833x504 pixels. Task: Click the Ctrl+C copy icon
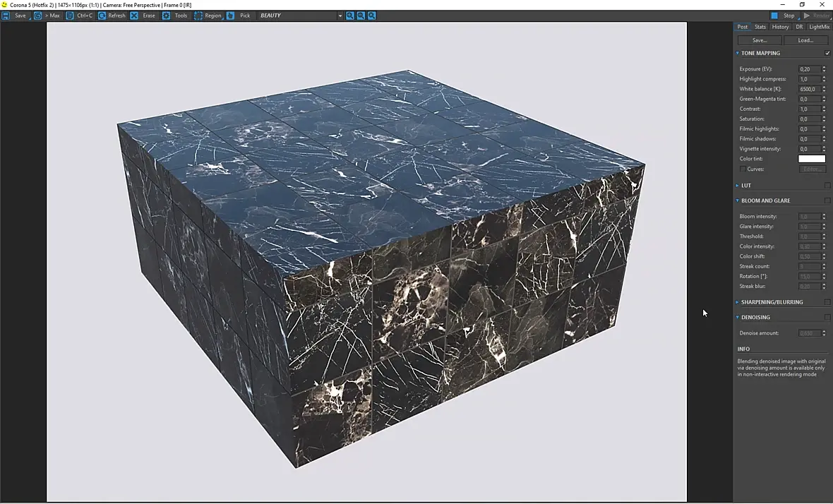[70, 16]
